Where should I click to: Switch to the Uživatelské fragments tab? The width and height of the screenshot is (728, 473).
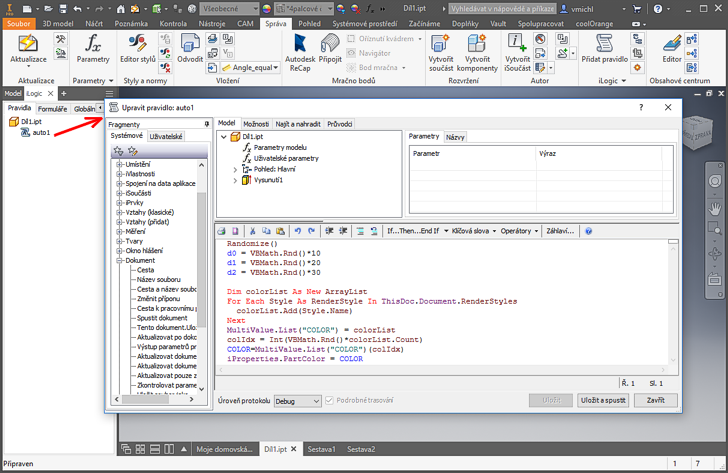coord(165,136)
